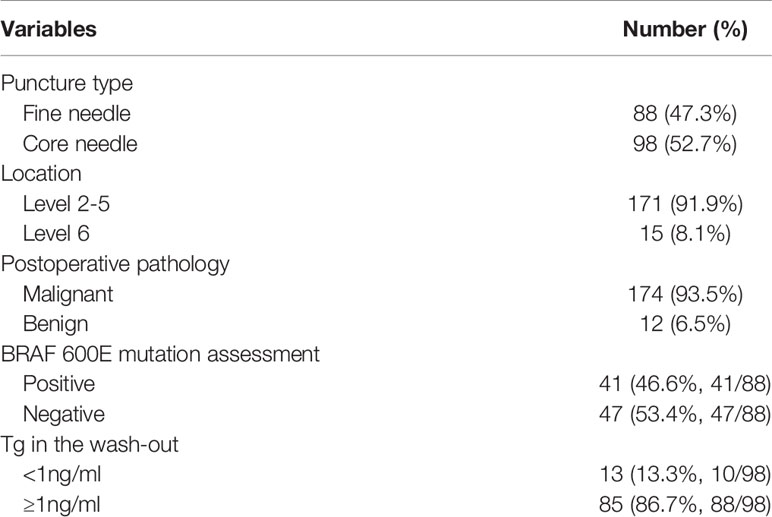The image size is (772, 517).
Task: Click the Postoperative pathology label
Action: 115,265
